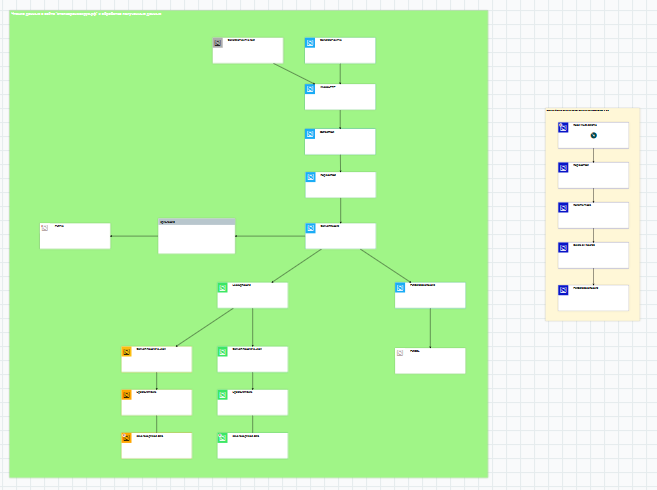Click icon of node where two top arrows merge
The width and height of the screenshot is (657, 490).
point(310,89)
